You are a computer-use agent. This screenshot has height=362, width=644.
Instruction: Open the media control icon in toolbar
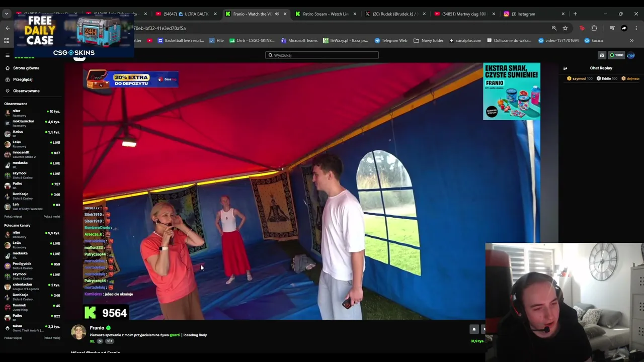tap(612, 28)
